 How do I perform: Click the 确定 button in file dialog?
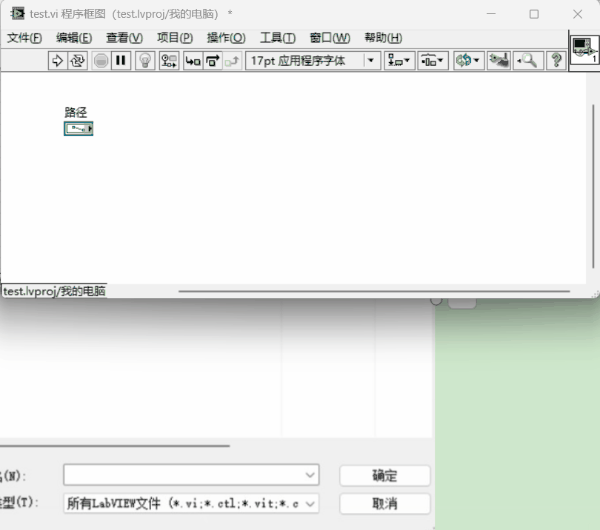pos(385,476)
